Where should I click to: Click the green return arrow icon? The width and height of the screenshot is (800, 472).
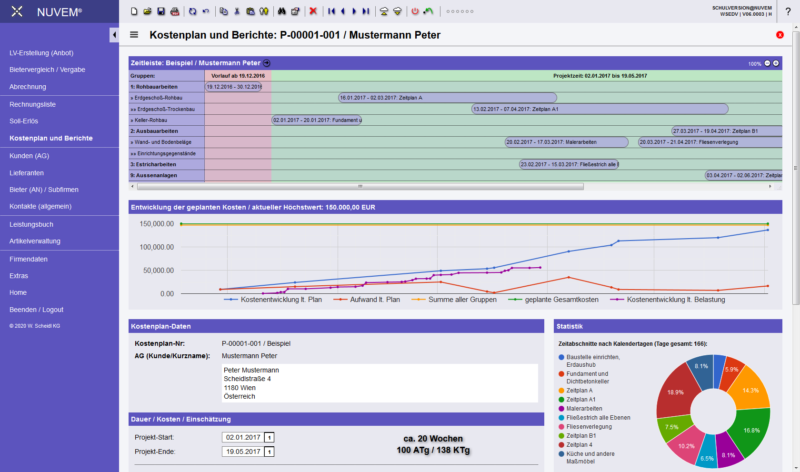click(429, 11)
